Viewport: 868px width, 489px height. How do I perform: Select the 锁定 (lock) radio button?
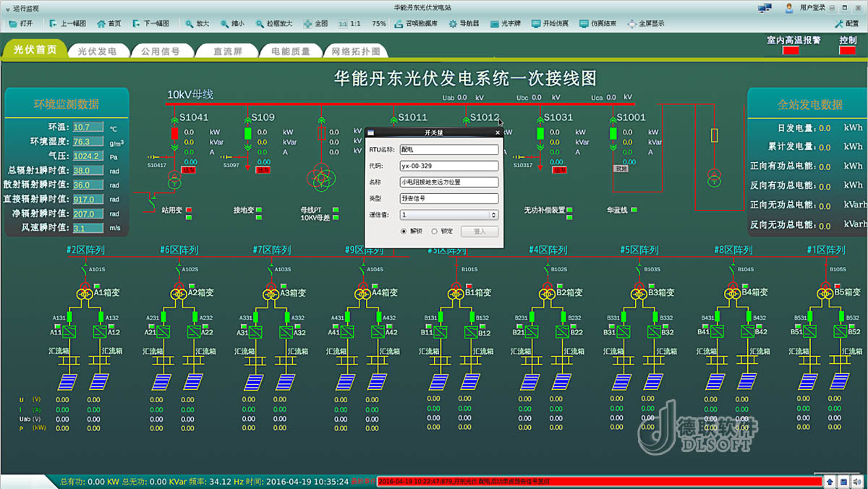pos(435,231)
